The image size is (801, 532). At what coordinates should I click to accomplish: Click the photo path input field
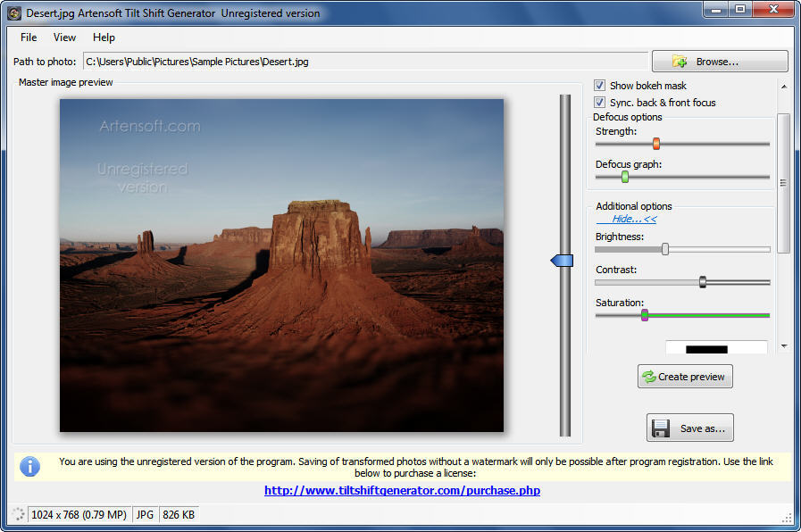(x=357, y=61)
